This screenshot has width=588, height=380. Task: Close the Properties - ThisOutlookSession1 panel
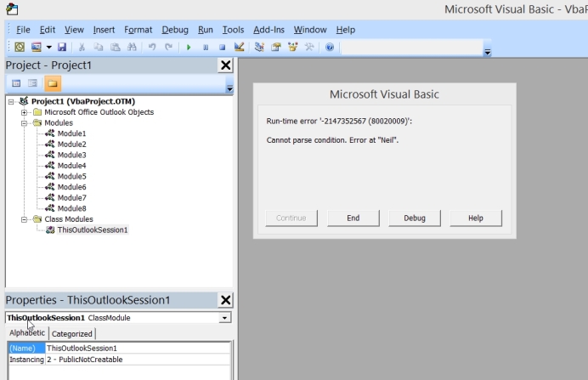(226, 300)
